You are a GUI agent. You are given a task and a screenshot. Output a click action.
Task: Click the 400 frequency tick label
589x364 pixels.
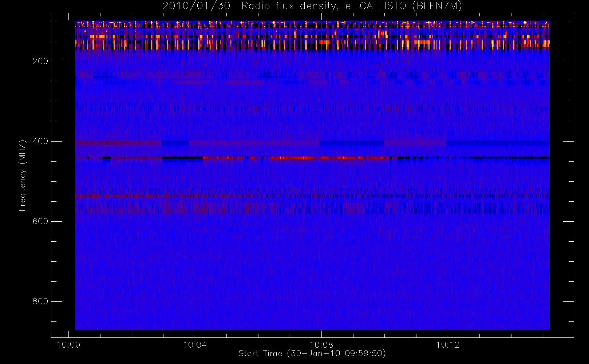(40, 141)
